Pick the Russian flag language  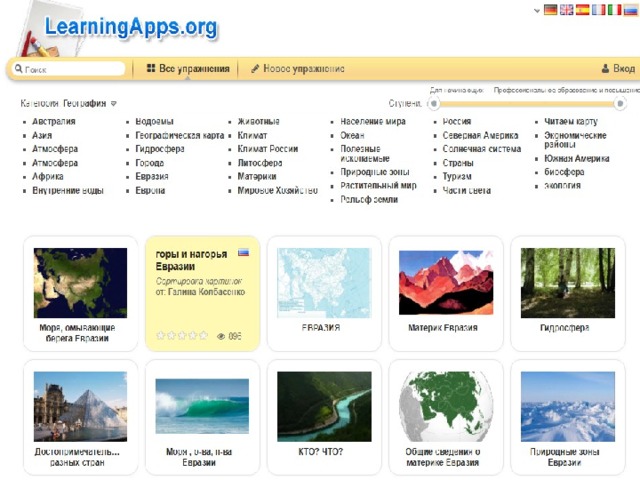click(x=630, y=10)
